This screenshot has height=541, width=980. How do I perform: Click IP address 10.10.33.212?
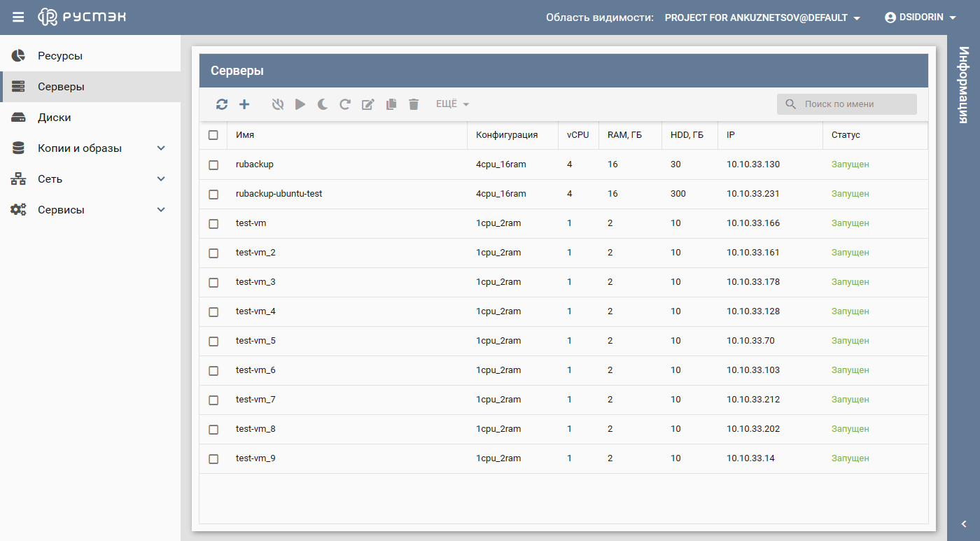point(753,400)
